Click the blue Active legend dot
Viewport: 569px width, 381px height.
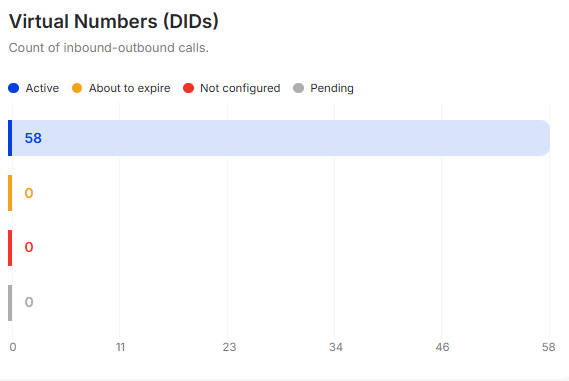point(13,88)
